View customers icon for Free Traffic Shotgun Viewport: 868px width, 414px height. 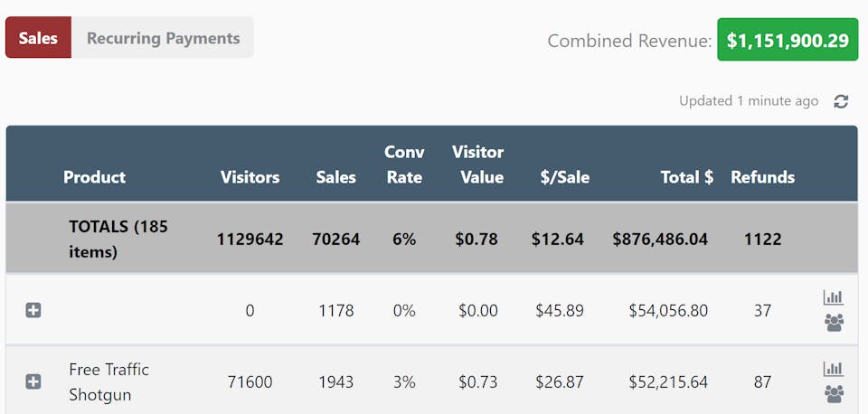(834, 393)
